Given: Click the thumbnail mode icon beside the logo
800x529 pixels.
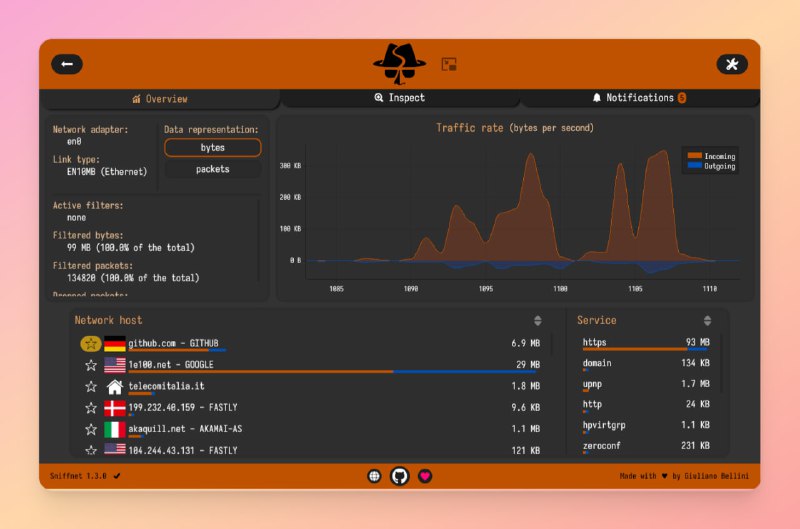Looking at the screenshot, I should 450,64.
